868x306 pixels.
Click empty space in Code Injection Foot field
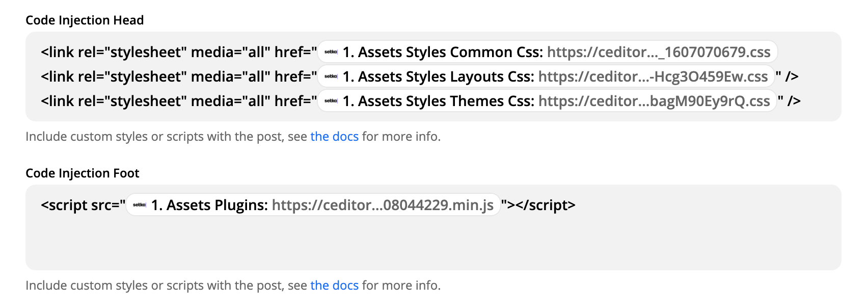(433, 242)
